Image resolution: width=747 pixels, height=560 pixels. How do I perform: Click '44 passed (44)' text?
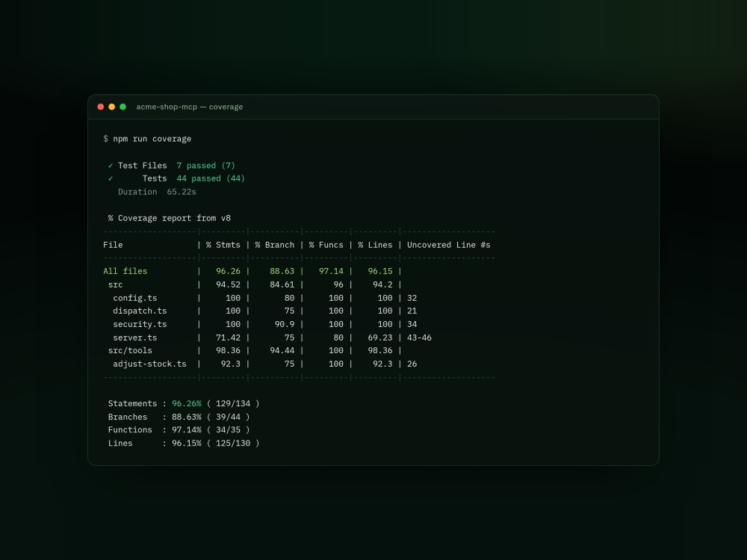pos(211,178)
